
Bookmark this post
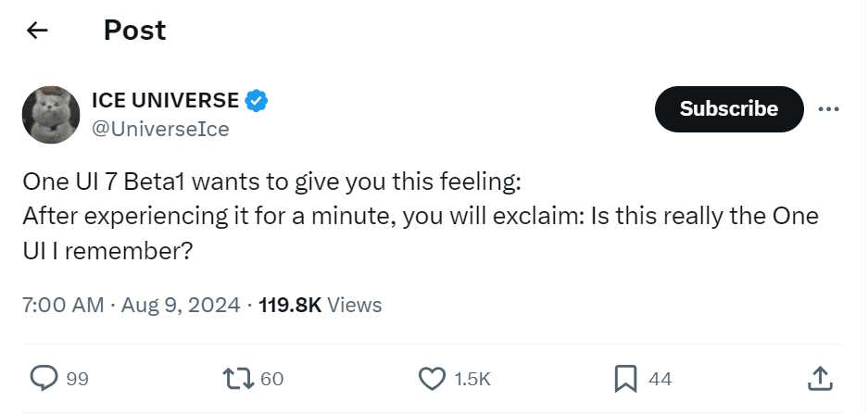click(x=626, y=379)
